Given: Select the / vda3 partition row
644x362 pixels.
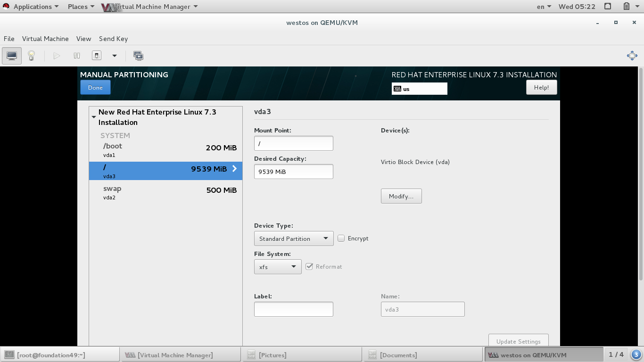Looking at the screenshot, I should [x=165, y=171].
